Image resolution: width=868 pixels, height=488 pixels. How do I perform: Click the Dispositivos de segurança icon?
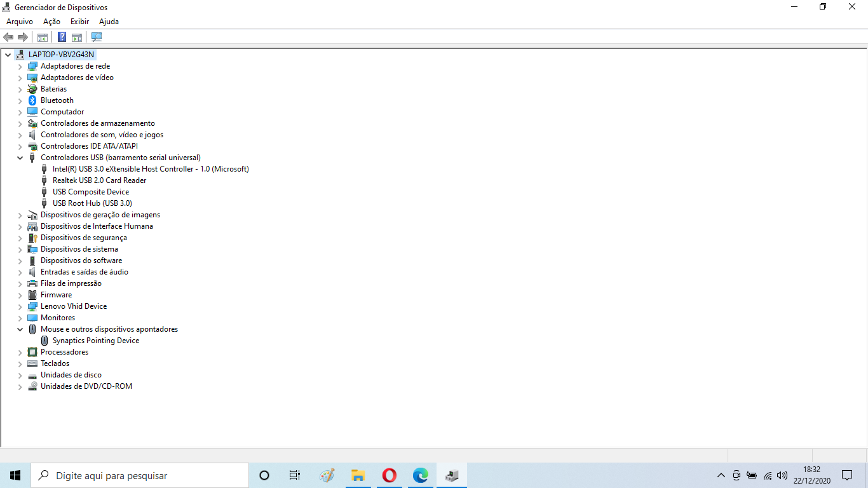[32, 238]
